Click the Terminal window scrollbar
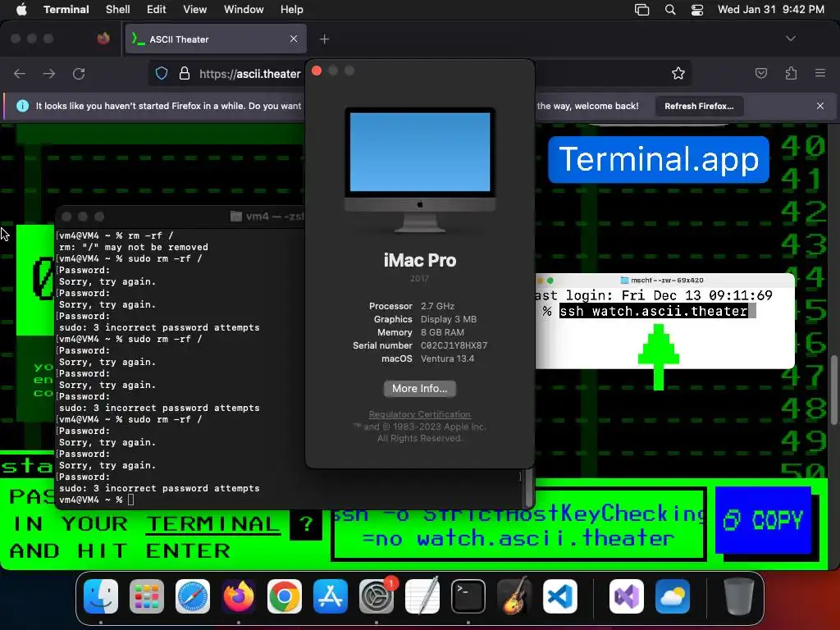Image resolution: width=840 pixels, height=630 pixels. [x=529, y=487]
